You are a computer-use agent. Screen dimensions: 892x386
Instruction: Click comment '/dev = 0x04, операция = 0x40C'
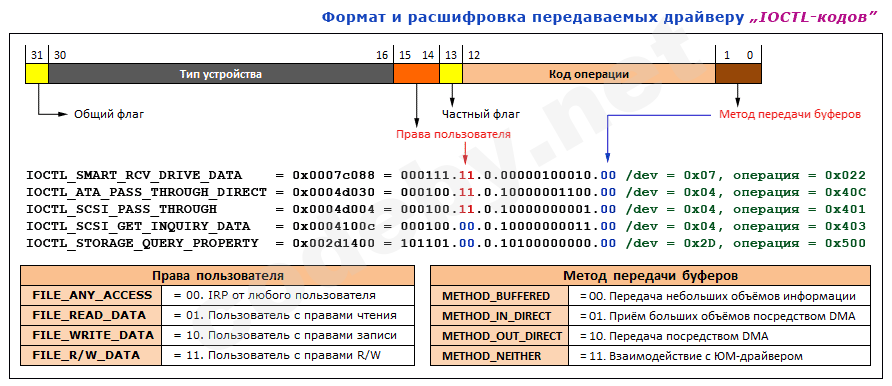click(x=746, y=192)
